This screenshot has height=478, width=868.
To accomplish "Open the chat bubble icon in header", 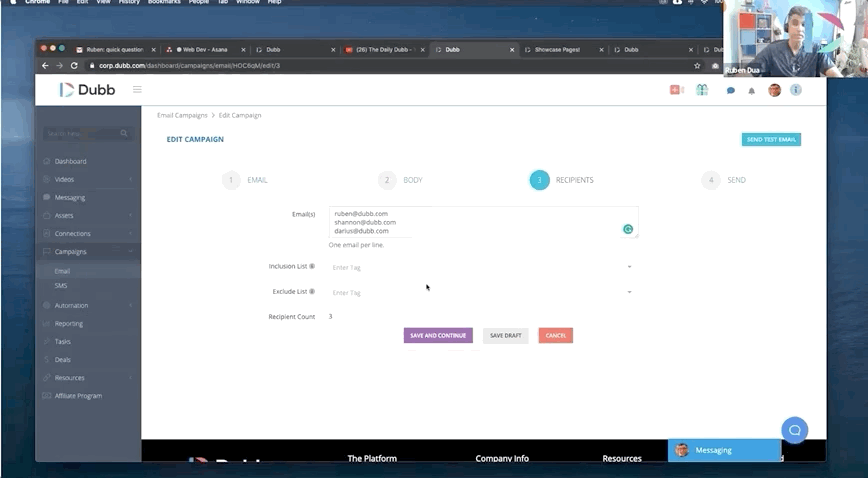I will pyautogui.click(x=731, y=90).
